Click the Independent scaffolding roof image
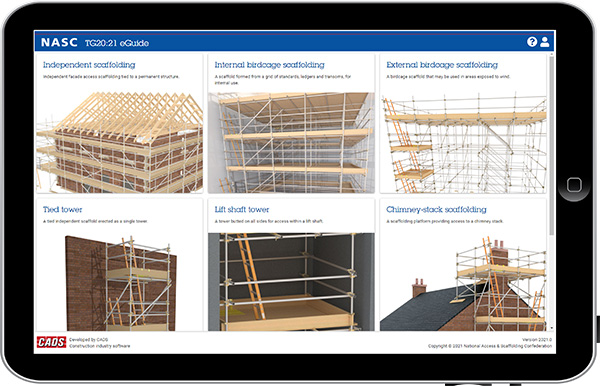This screenshot has height=386, width=600. pos(119,142)
